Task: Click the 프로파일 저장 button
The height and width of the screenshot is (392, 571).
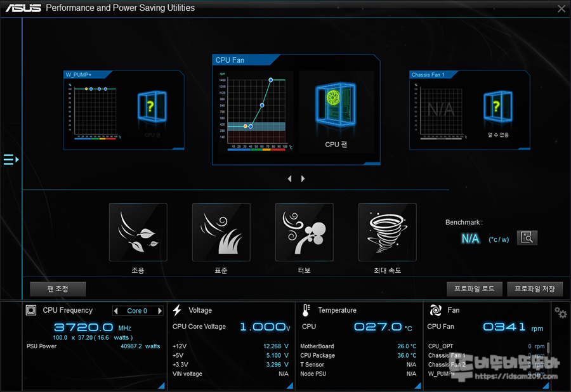Action: (535, 289)
